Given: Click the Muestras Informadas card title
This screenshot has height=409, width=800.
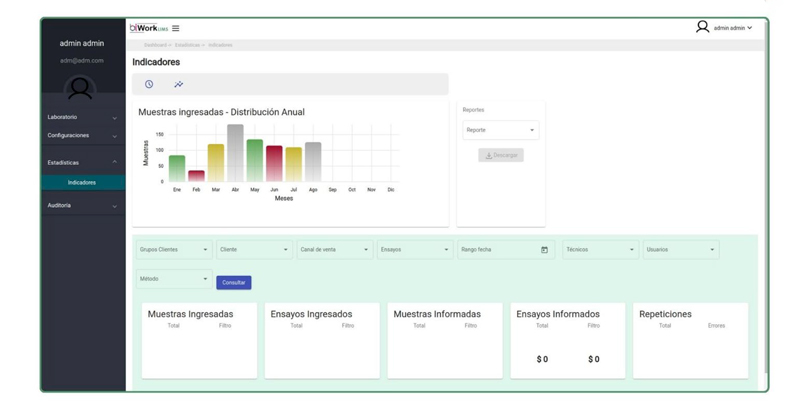Looking at the screenshot, I should click(437, 314).
